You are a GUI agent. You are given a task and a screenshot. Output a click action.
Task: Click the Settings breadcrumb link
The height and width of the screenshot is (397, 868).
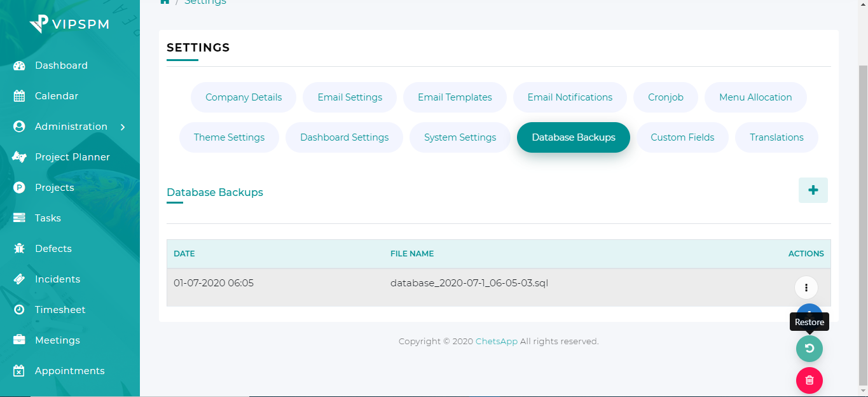click(205, 2)
